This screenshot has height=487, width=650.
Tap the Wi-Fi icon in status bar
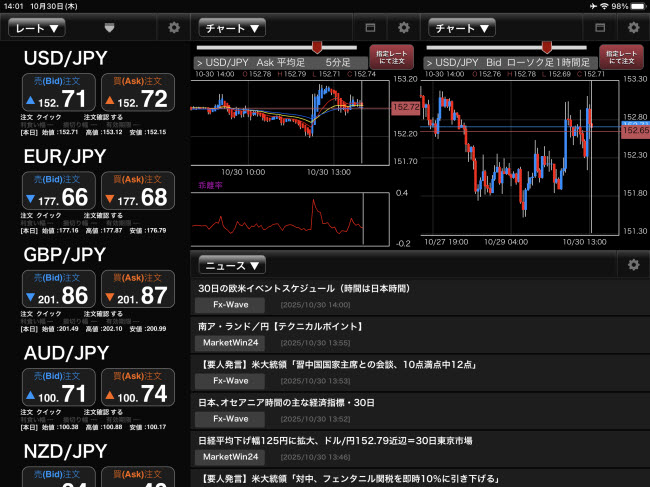604,6
